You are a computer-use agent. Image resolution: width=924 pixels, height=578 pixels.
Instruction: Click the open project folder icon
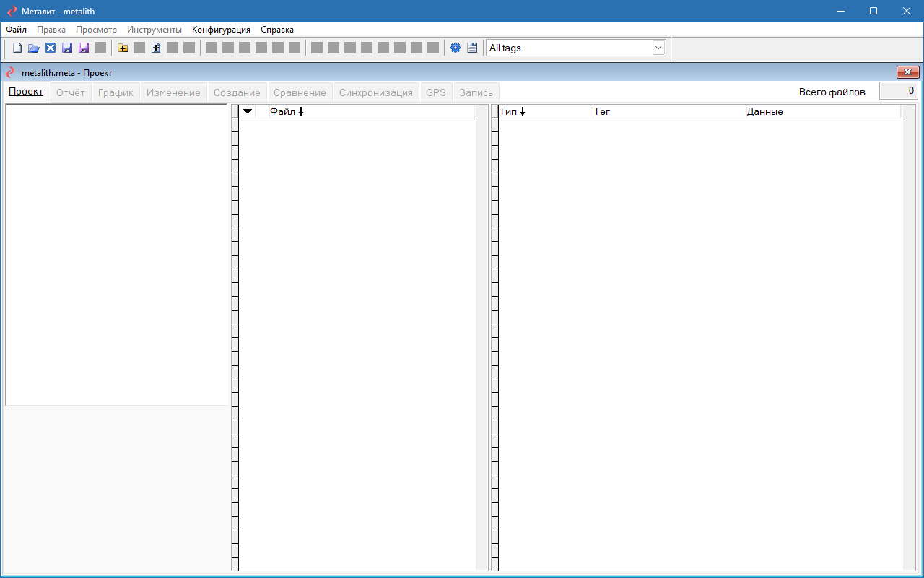[34, 48]
